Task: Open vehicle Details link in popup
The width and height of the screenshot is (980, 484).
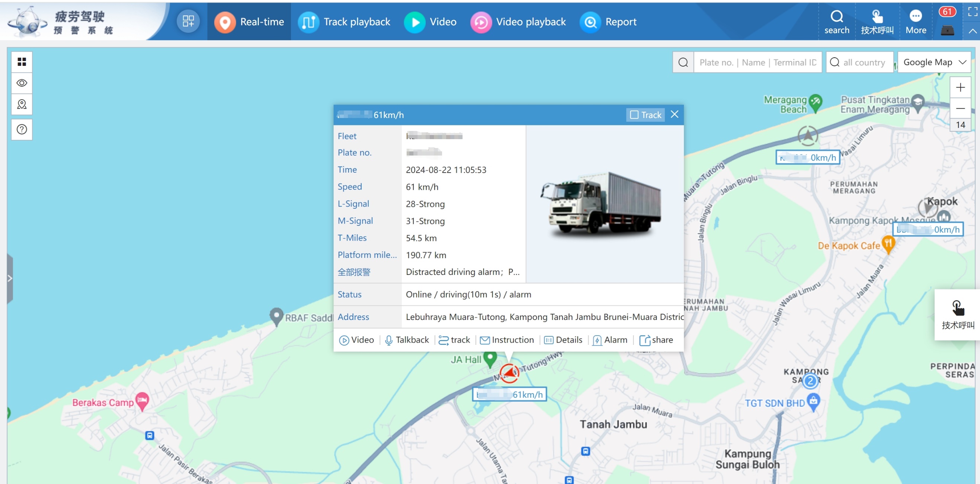Action: [x=563, y=340]
